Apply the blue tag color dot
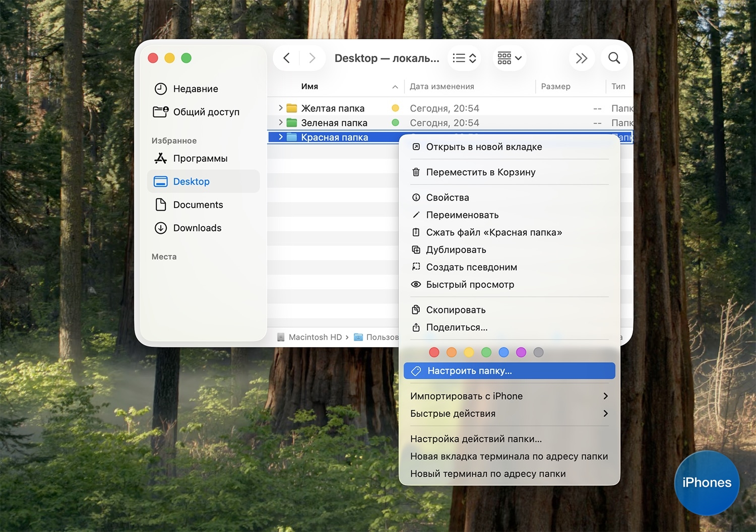The width and height of the screenshot is (756, 532). pyautogui.click(x=503, y=352)
